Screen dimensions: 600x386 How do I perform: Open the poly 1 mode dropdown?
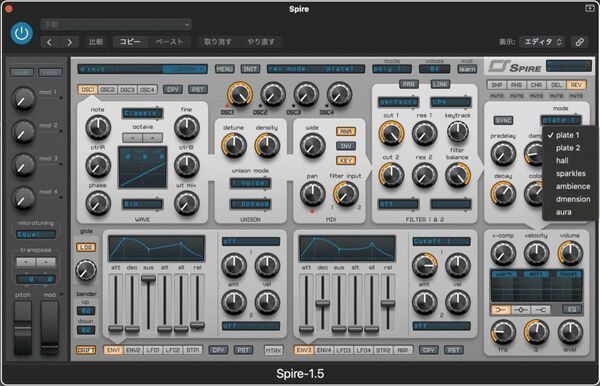(392, 69)
